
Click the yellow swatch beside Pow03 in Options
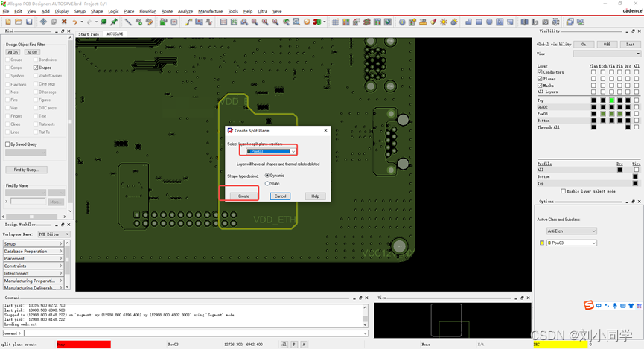542,243
